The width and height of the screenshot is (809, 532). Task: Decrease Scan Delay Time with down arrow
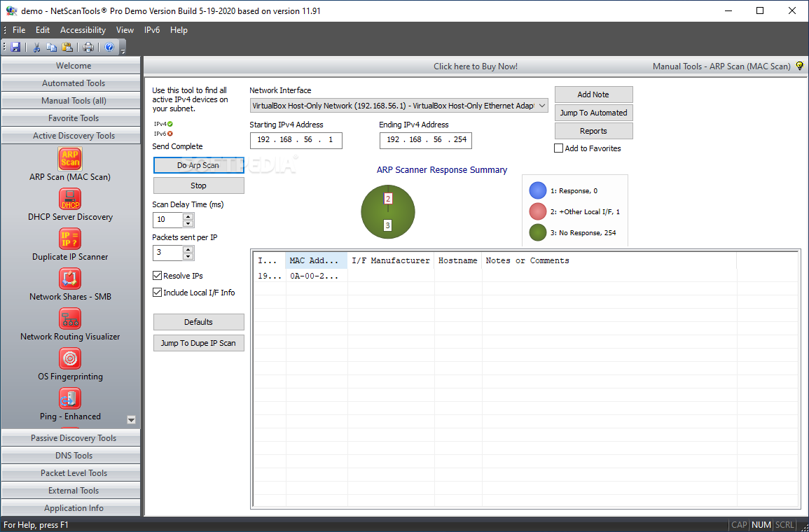pos(188,224)
